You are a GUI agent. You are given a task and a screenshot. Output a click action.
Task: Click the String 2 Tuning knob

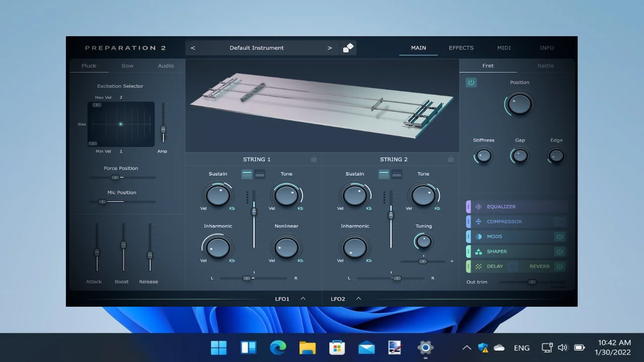[x=424, y=241]
